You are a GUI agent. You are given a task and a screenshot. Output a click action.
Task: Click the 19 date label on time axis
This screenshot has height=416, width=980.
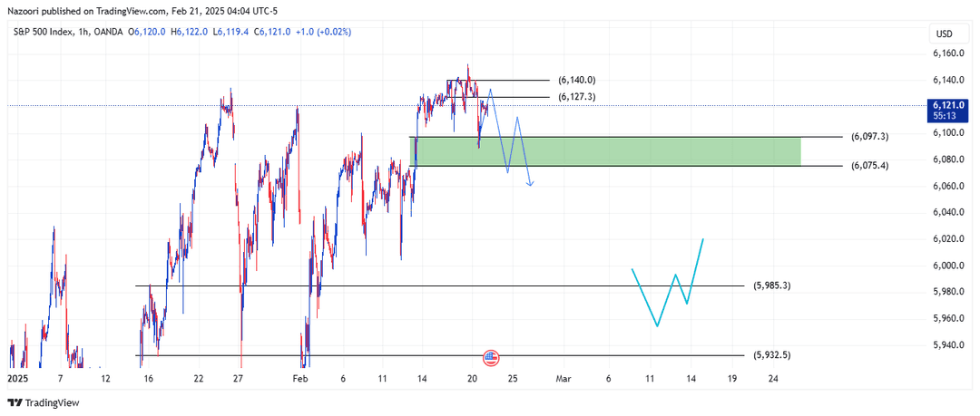(732, 379)
